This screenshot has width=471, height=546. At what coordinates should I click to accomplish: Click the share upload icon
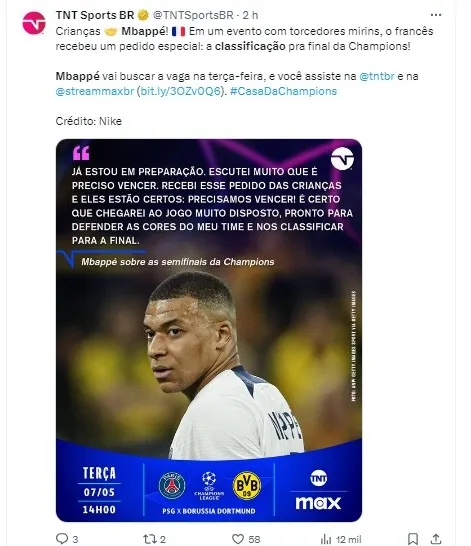[436, 539]
